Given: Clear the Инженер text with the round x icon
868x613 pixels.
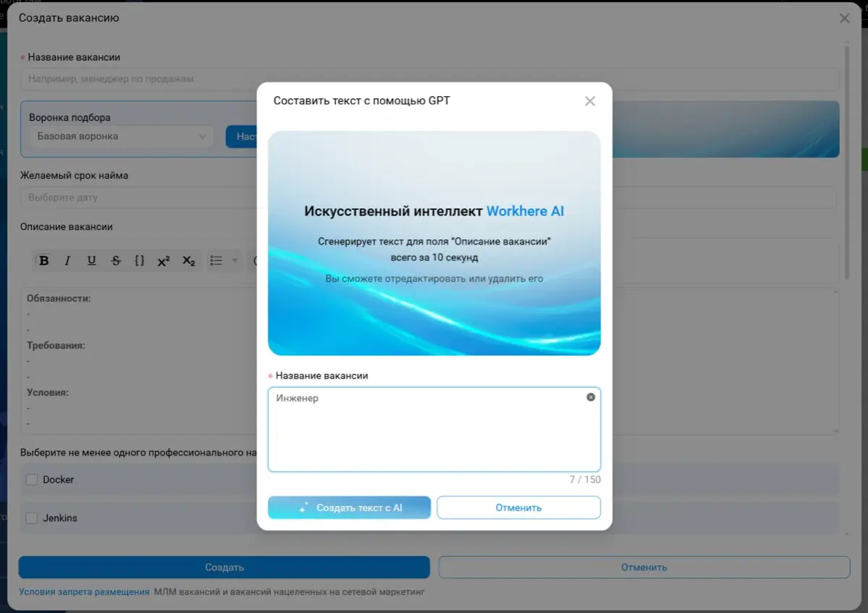Looking at the screenshot, I should point(591,397).
